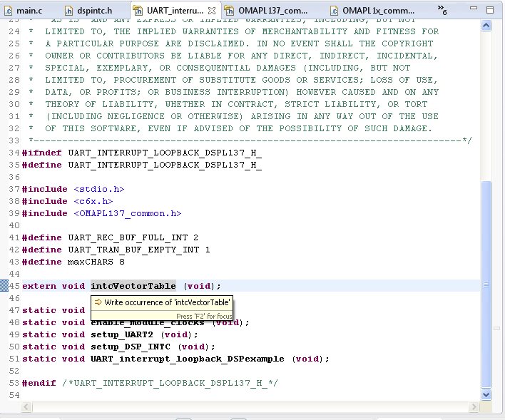Viewport: 505px width, 420px height.
Task: Click the C file icon on main.c tab
Action: tap(8, 11)
